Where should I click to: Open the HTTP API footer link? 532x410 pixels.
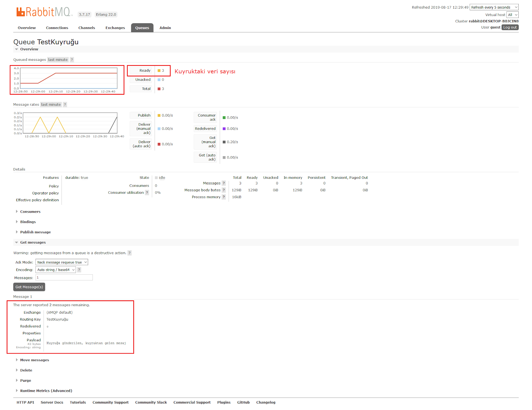click(26, 403)
